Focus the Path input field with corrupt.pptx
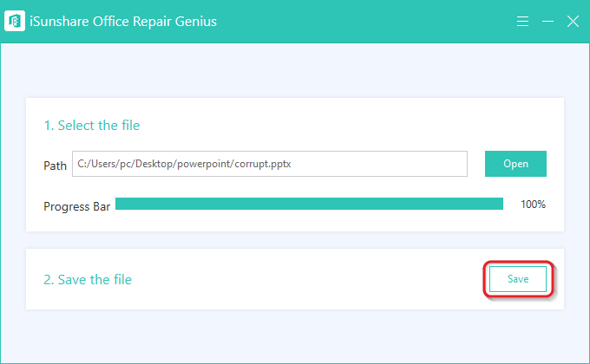Screen dimensions: 590x364 point(270,164)
